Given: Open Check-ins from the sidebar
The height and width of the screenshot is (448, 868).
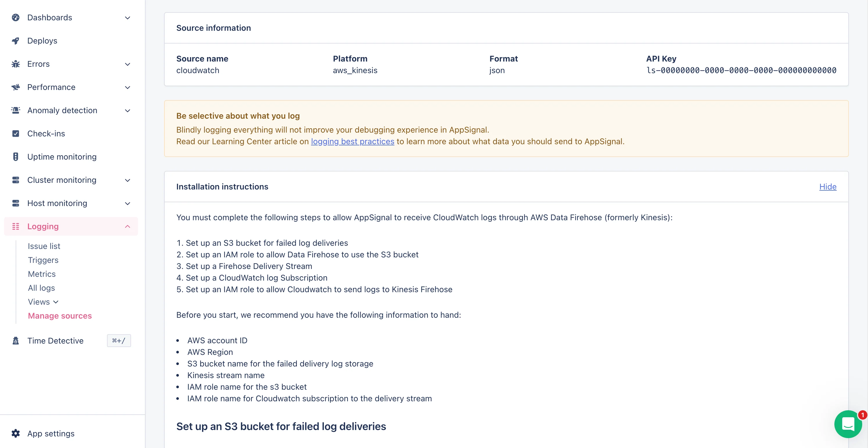Looking at the screenshot, I should [x=46, y=133].
